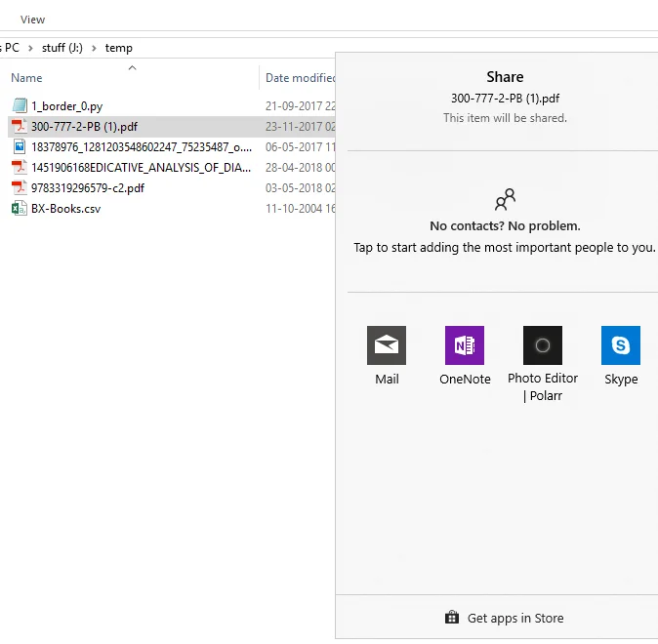Image resolution: width=658 pixels, height=644 pixels.
Task: Click date 03-05-2018 in the list
Action: pyautogui.click(x=300, y=188)
